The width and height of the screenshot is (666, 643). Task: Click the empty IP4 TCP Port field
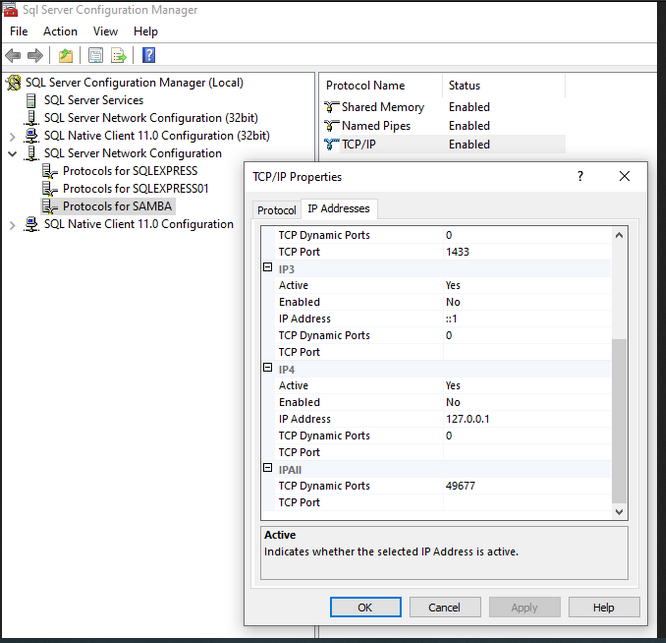point(527,452)
